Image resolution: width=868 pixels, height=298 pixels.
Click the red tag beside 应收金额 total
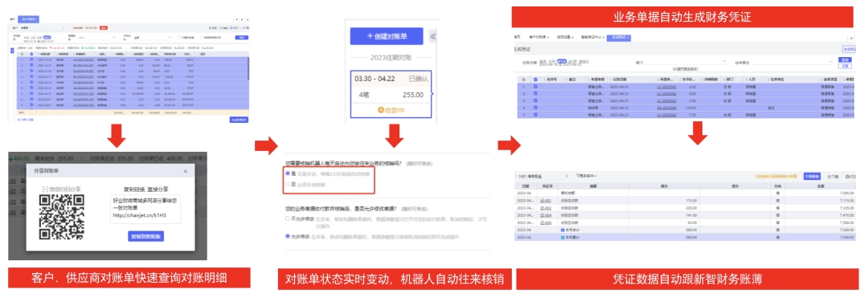pyautogui.click(x=104, y=27)
